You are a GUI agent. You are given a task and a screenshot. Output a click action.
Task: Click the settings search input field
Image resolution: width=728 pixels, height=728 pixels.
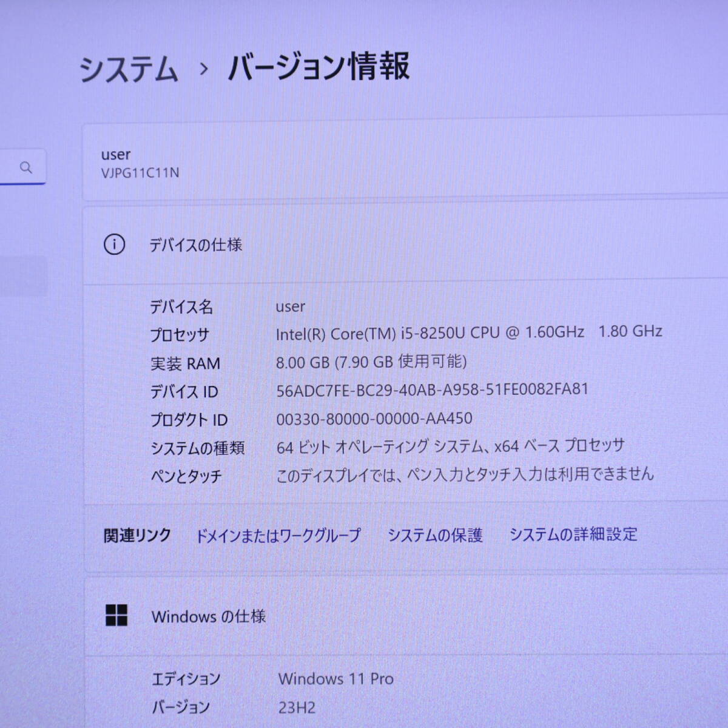22,167
